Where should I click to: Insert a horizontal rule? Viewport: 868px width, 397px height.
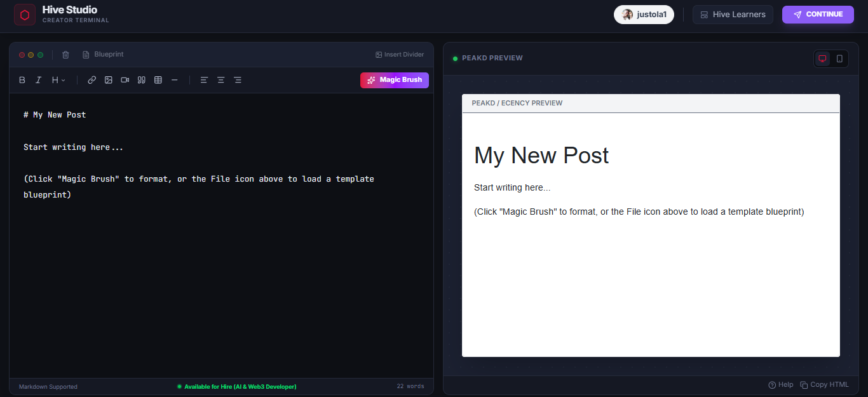[174, 79]
